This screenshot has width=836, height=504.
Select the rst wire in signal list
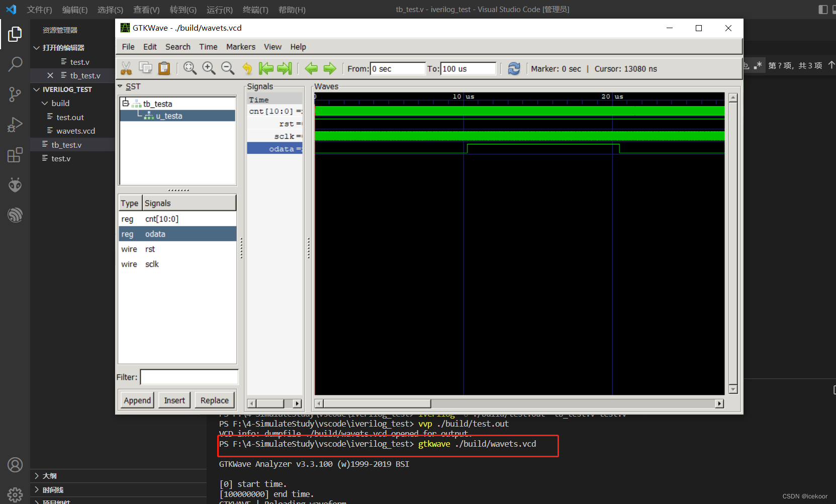click(177, 249)
